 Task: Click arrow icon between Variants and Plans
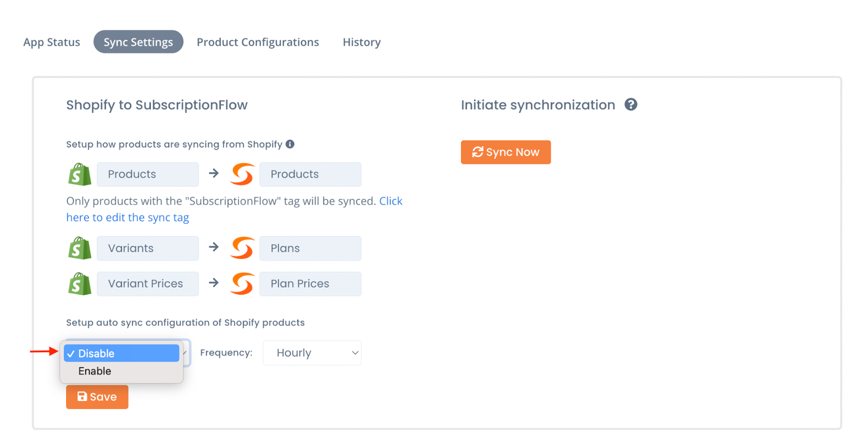click(x=214, y=247)
